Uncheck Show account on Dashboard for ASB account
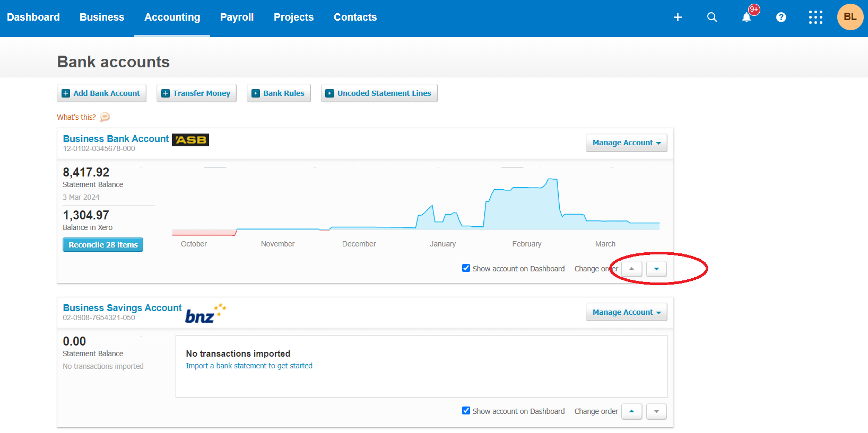The image size is (868, 433). click(x=466, y=268)
